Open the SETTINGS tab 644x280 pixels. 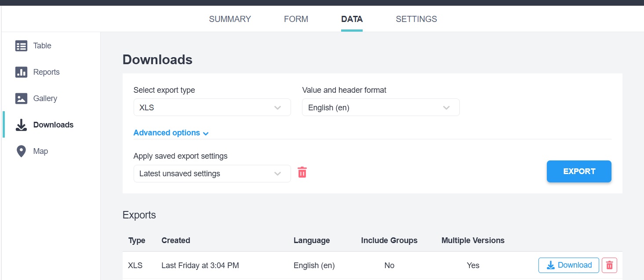[416, 19]
